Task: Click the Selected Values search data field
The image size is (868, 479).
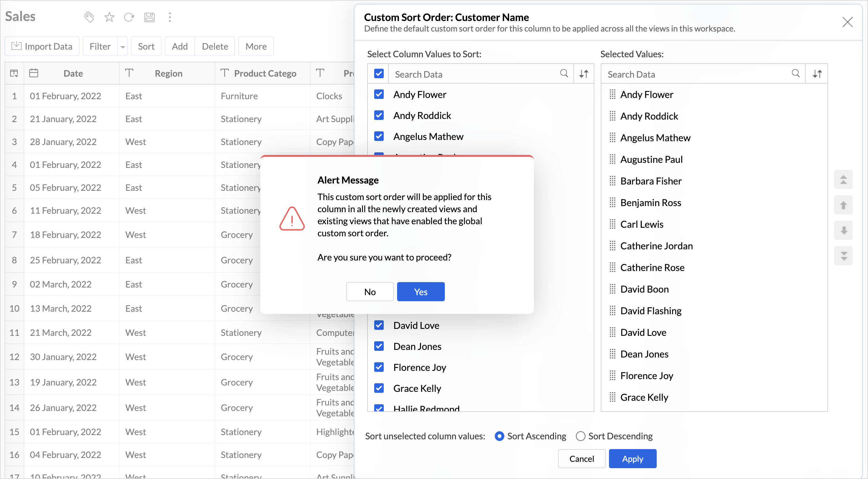Action: point(694,74)
